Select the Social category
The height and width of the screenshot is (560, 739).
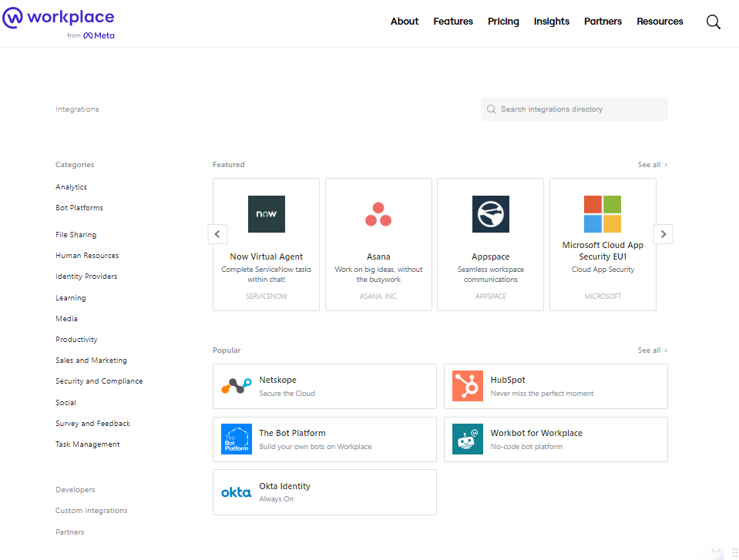pos(66,402)
